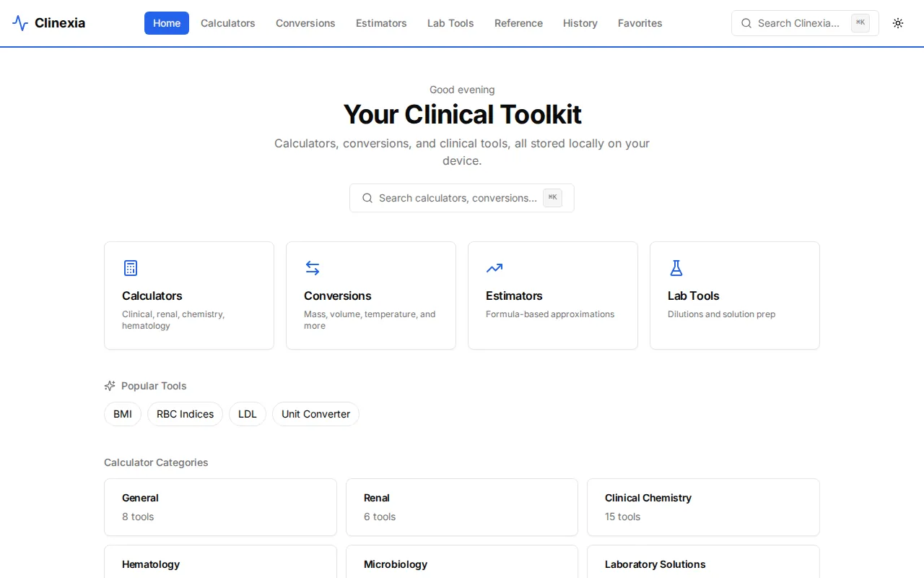This screenshot has width=924, height=578.
Task: Click the ⌘K badge in main search box
Action: 552,198
